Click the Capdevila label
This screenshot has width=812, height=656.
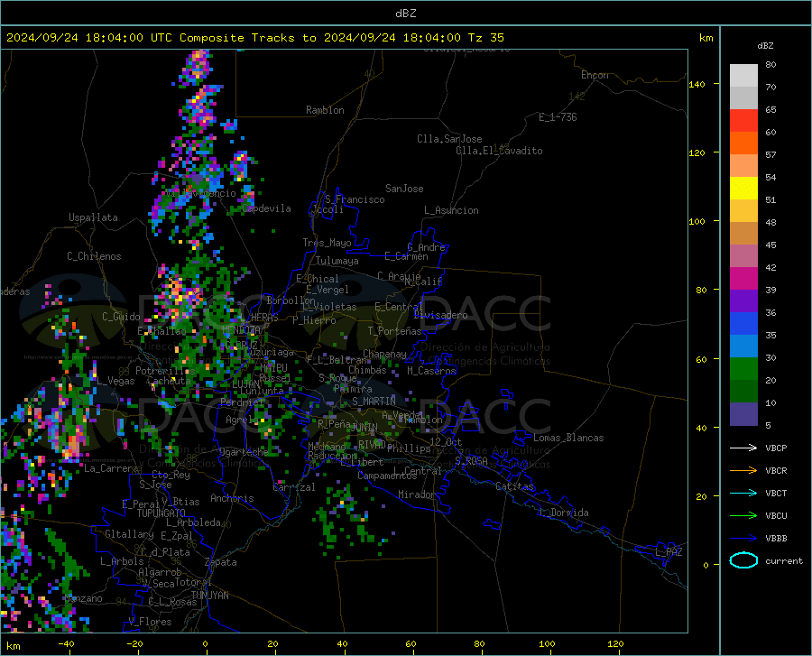[267, 208]
